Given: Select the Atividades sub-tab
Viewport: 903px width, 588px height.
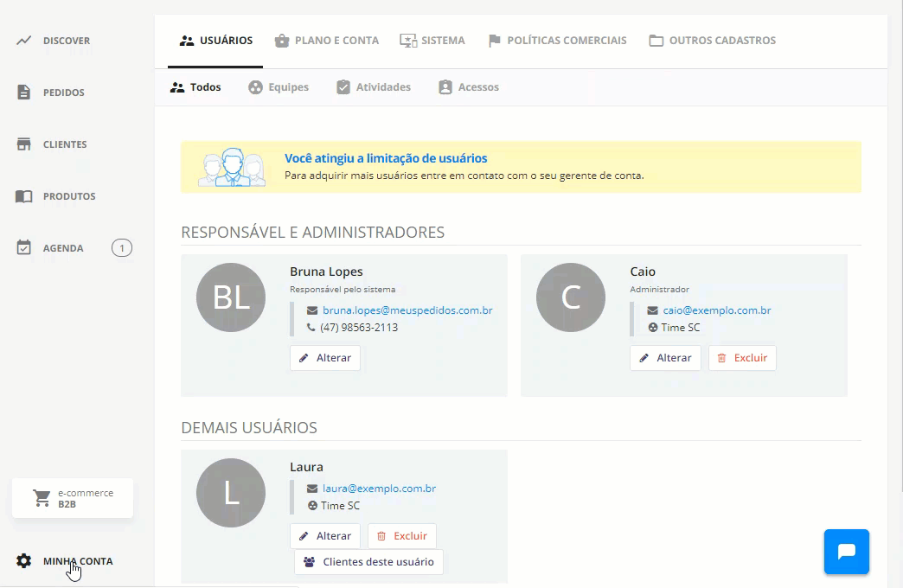Looking at the screenshot, I should click(x=374, y=87).
